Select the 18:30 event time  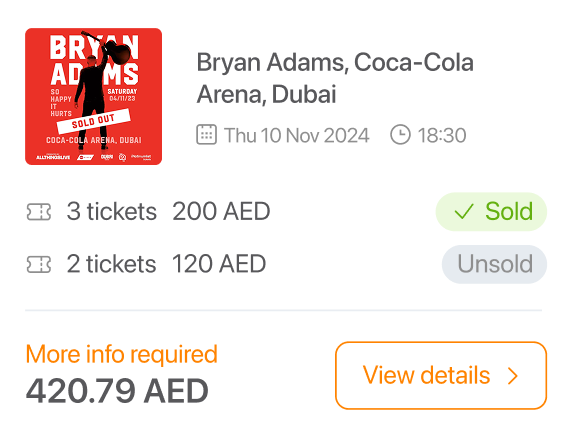click(x=442, y=135)
